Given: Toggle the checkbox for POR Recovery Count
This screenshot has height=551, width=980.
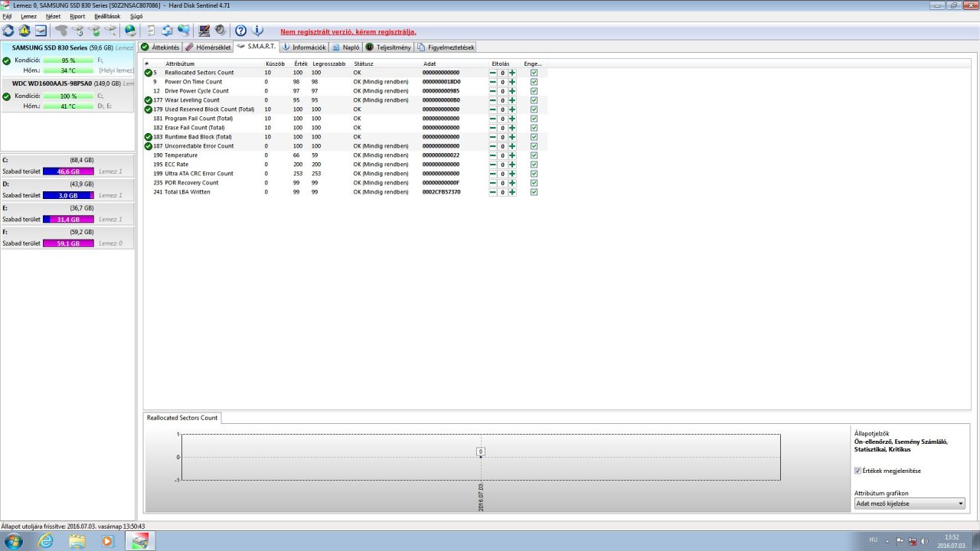Looking at the screenshot, I should coord(534,183).
